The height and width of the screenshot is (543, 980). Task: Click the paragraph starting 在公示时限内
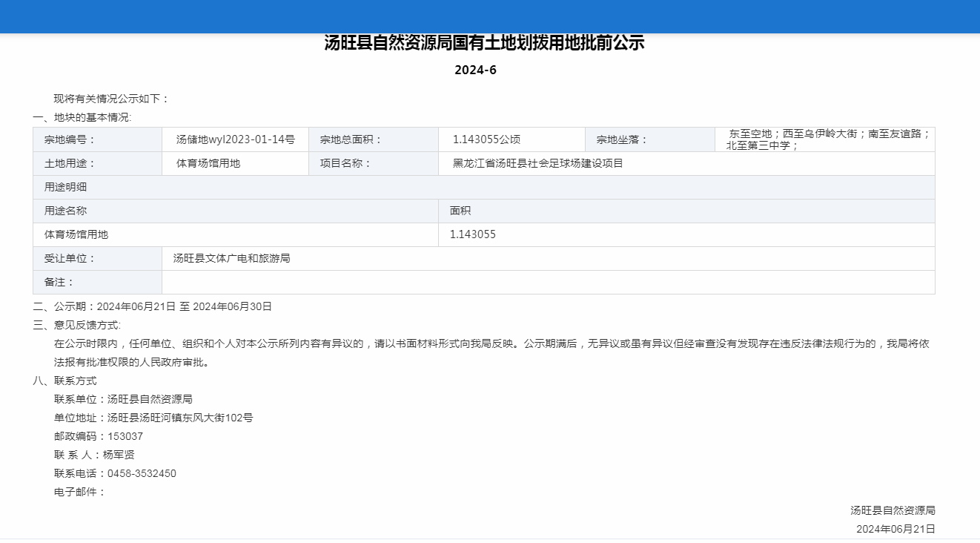pos(491,344)
